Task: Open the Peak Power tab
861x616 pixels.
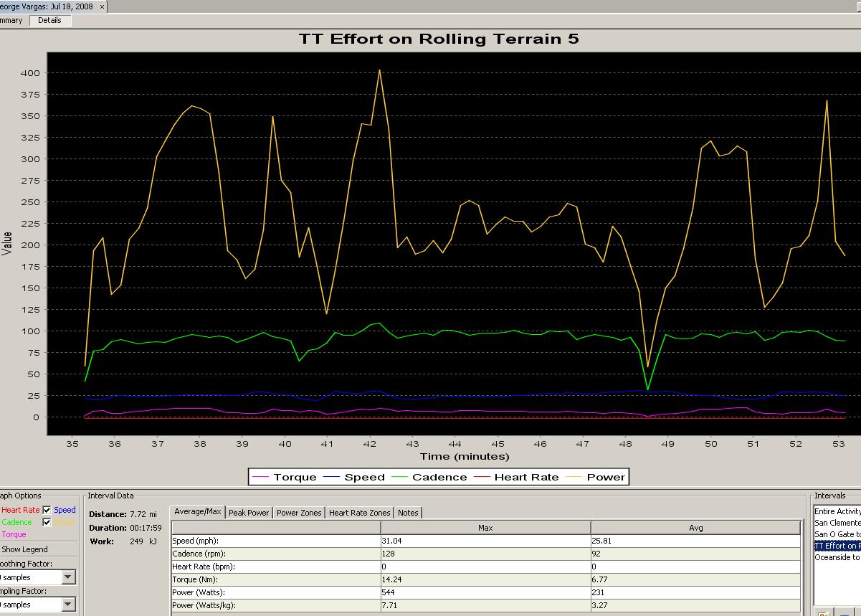Action: coord(249,513)
